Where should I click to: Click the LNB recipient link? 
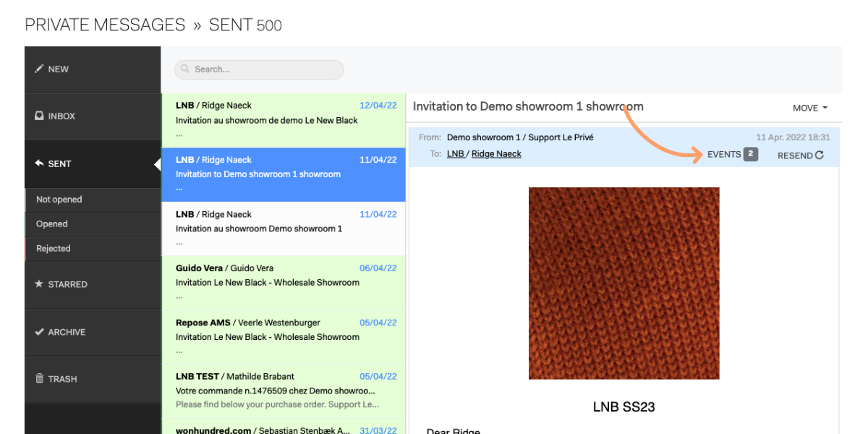pos(456,154)
